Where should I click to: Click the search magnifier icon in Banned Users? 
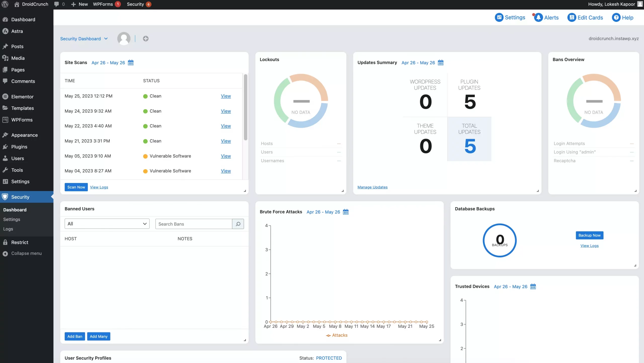(x=237, y=224)
